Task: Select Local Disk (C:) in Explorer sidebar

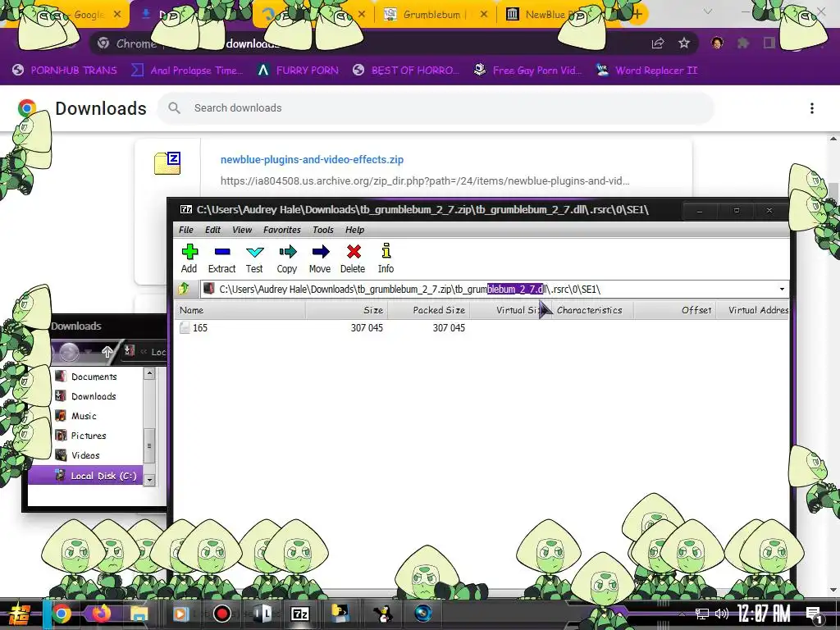Action: (x=85, y=476)
